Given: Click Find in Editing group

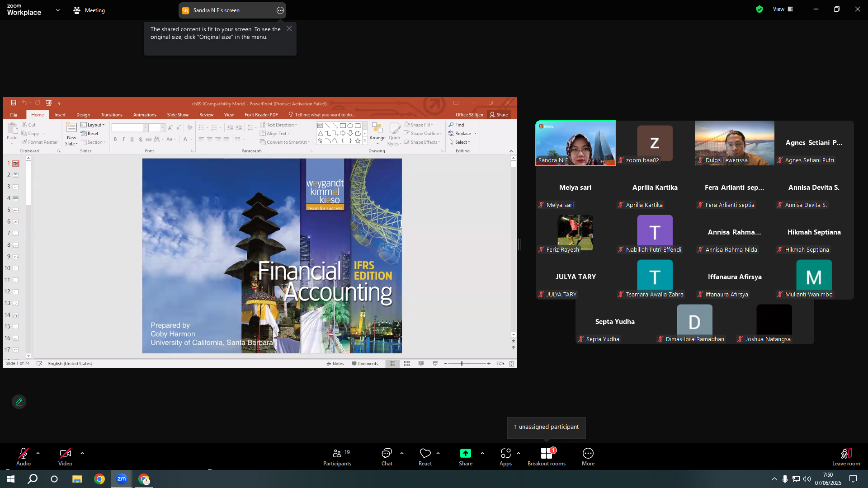Looking at the screenshot, I should 457,125.
